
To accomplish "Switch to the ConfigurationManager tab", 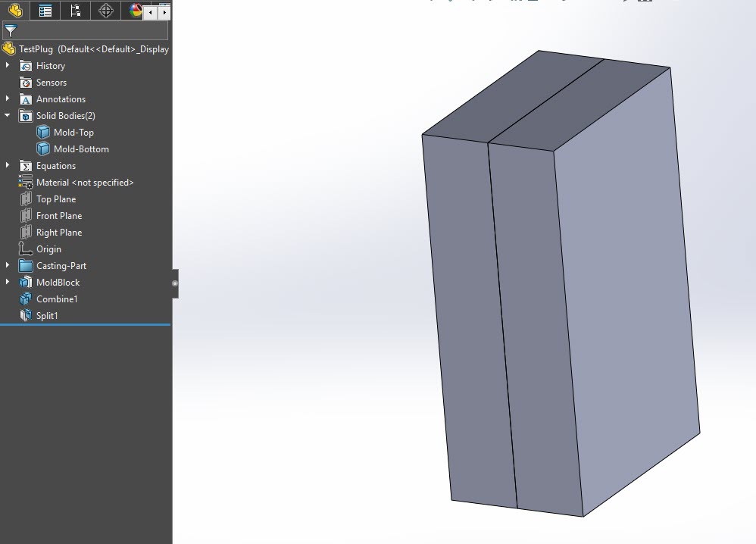I will coord(75,10).
